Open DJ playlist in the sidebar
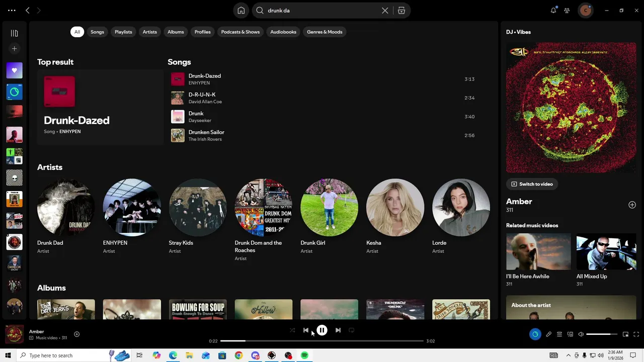 (14, 92)
